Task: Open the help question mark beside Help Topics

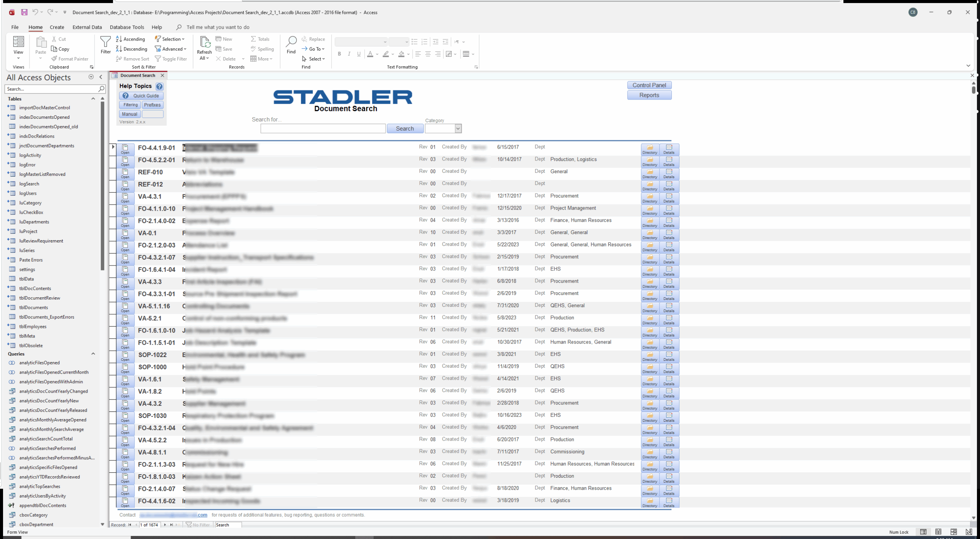Action: pyautogui.click(x=160, y=86)
